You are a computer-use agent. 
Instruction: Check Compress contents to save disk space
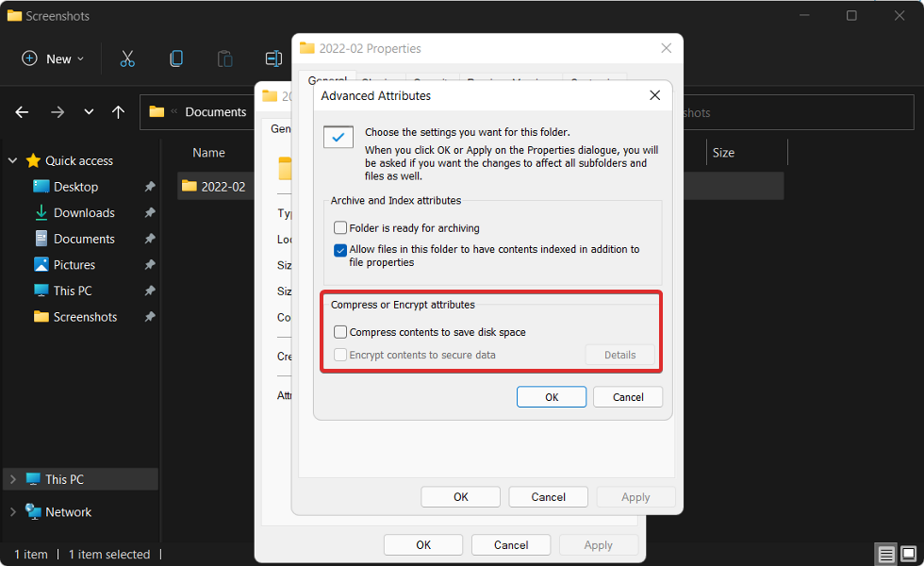tap(340, 332)
